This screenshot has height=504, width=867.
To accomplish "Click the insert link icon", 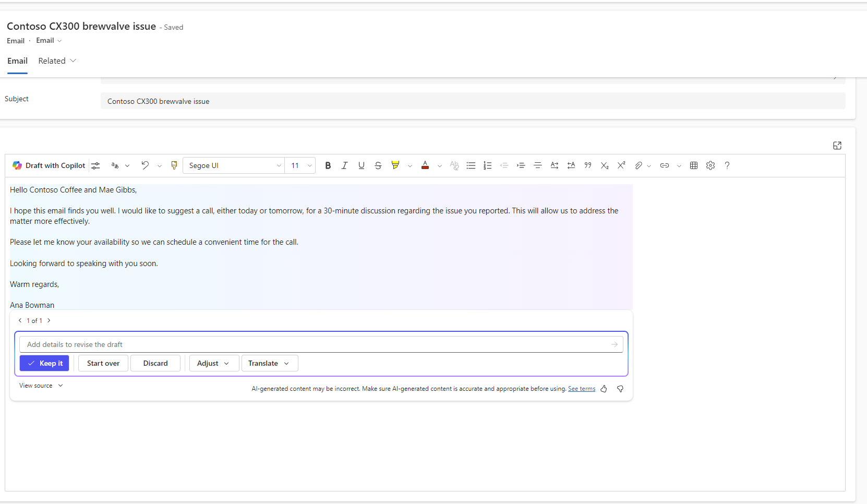I will (665, 165).
